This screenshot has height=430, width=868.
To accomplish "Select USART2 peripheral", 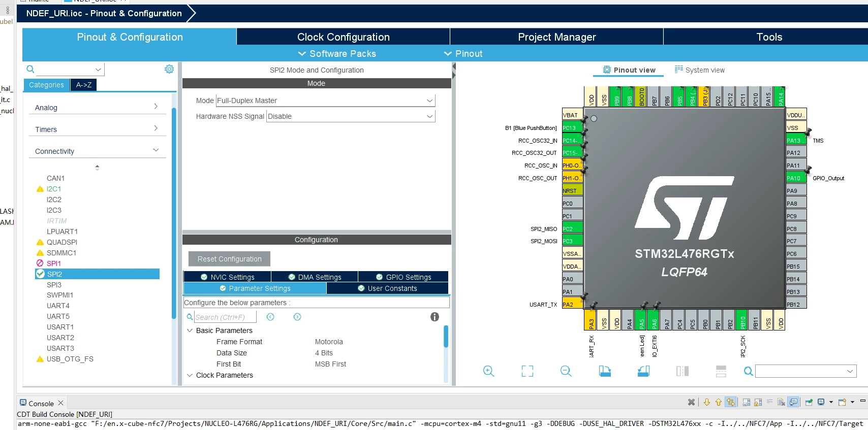I will click(x=60, y=338).
